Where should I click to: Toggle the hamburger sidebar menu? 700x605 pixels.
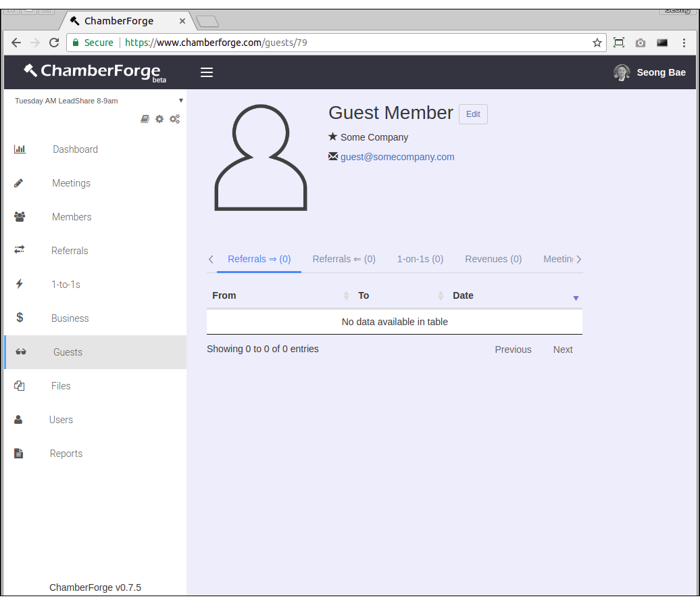(x=207, y=72)
